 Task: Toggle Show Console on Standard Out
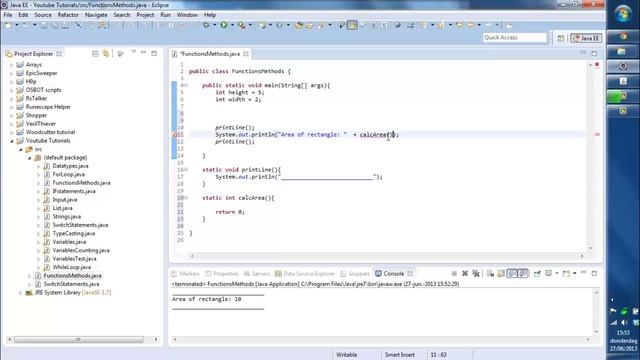[512, 273]
